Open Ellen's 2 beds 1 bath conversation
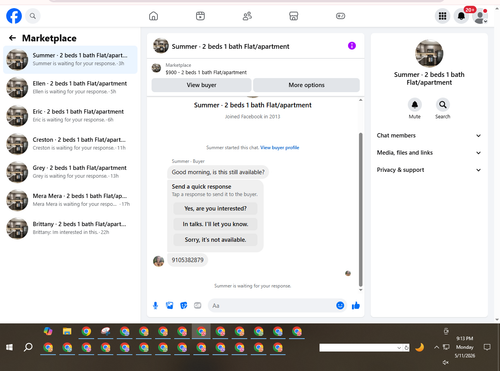This screenshot has width=500, height=371. click(70, 88)
